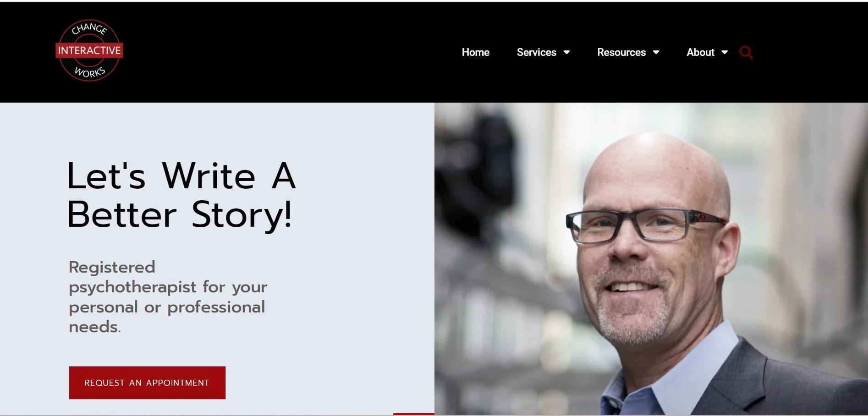Open the magnifying glass search icon
This screenshot has width=868, height=416.
[x=746, y=53]
